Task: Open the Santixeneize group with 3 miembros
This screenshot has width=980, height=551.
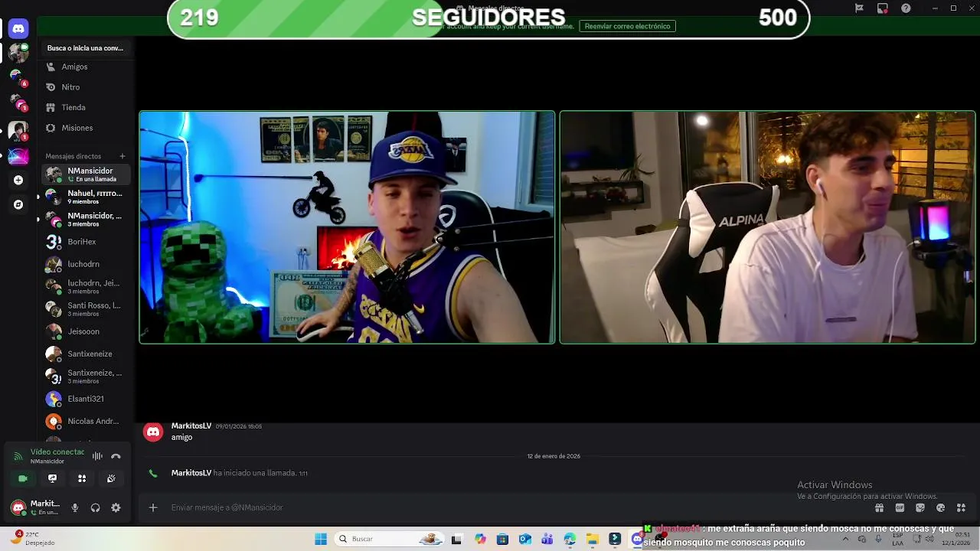Action: [x=85, y=377]
